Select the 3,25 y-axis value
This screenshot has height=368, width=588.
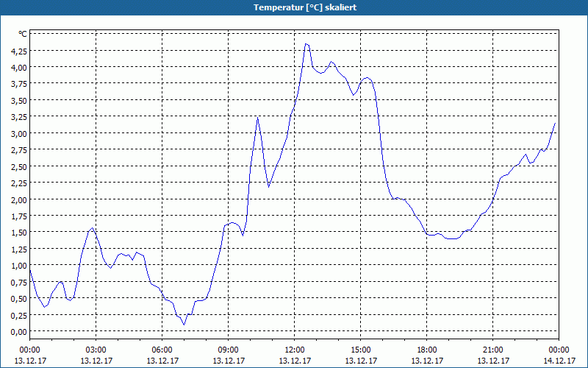(x=20, y=117)
